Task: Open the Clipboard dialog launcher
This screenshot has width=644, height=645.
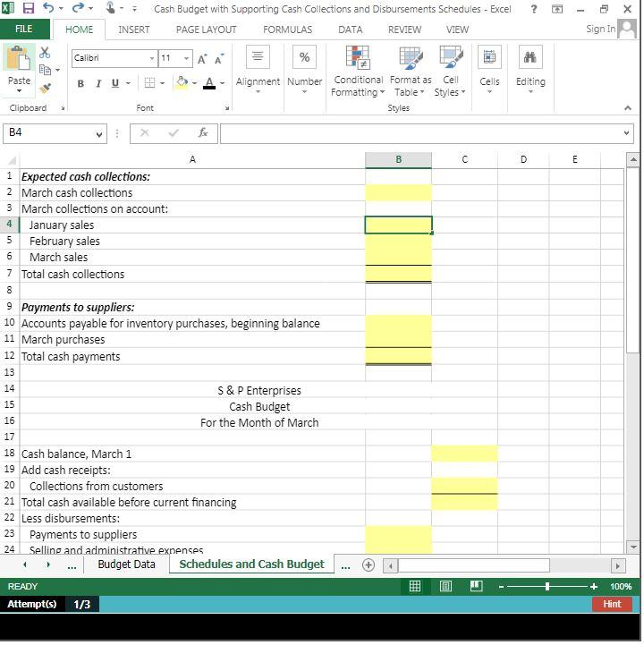Action: (x=63, y=108)
